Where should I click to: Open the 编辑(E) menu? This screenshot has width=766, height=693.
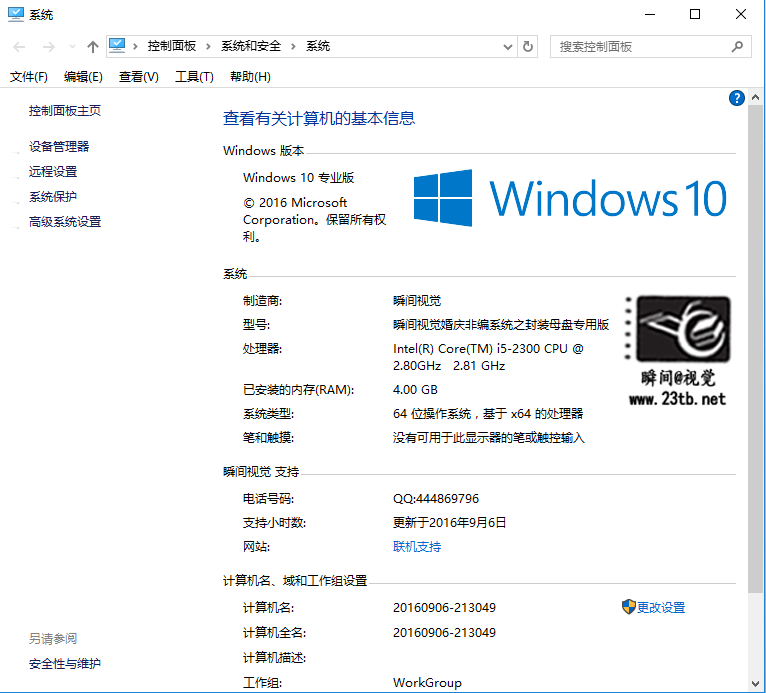pos(83,77)
